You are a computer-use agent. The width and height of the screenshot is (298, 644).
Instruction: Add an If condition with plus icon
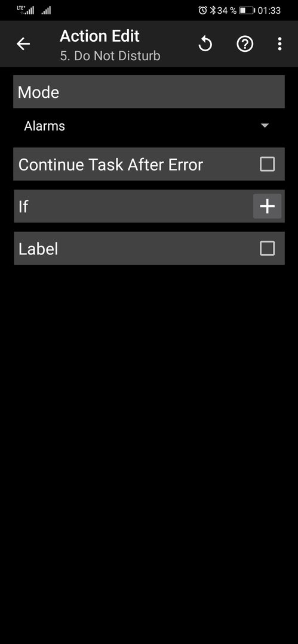tap(267, 206)
